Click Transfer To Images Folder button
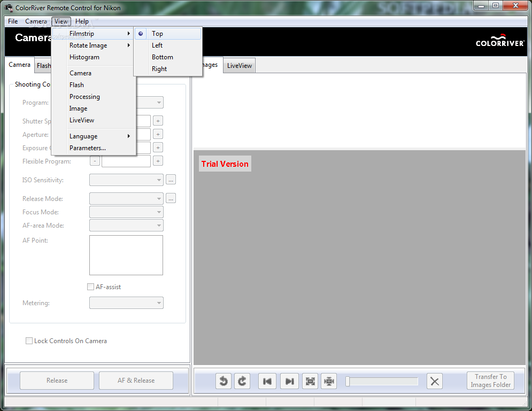Viewport: 532px width, 411px height. pyautogui.click(x=491, y=381)
